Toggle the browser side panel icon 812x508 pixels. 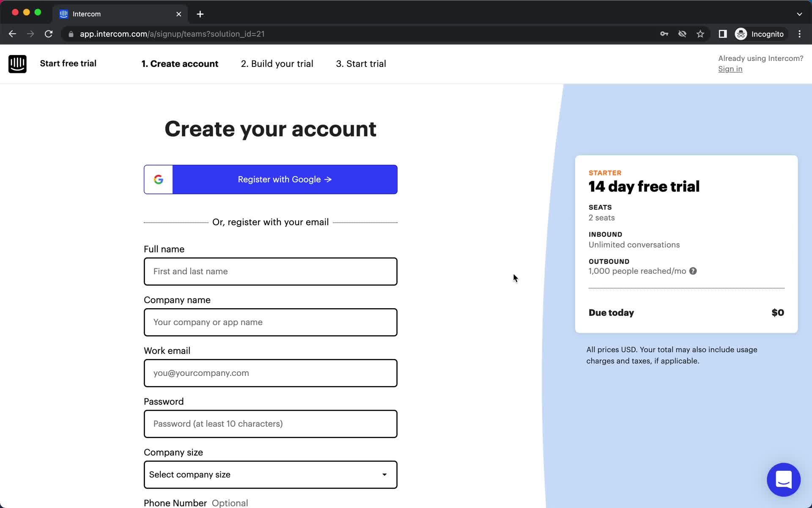click(x=722, y=34)
